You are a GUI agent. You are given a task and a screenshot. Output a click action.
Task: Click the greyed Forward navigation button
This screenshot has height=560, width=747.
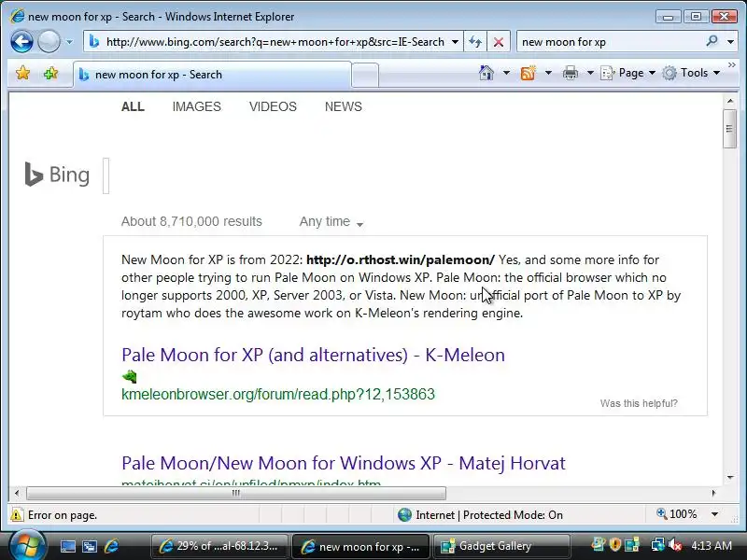pos(49,41)
